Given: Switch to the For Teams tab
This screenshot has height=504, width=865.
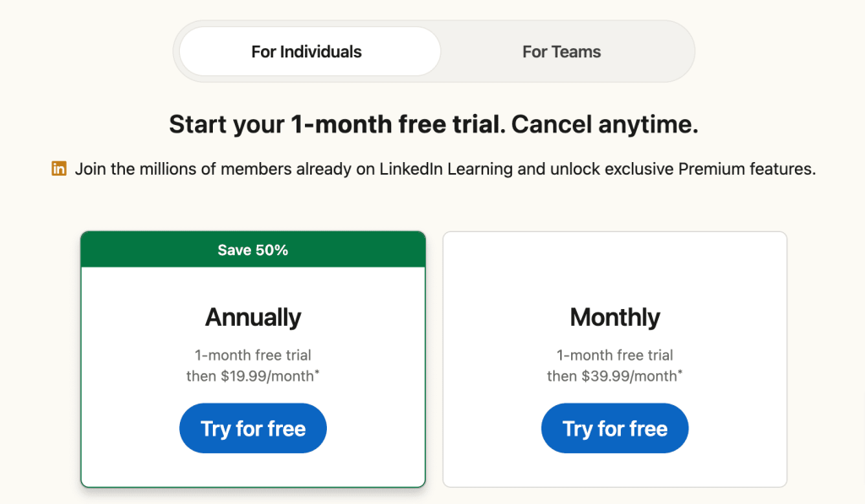Looking at the screenshot, I should click(x=562, y=51).
